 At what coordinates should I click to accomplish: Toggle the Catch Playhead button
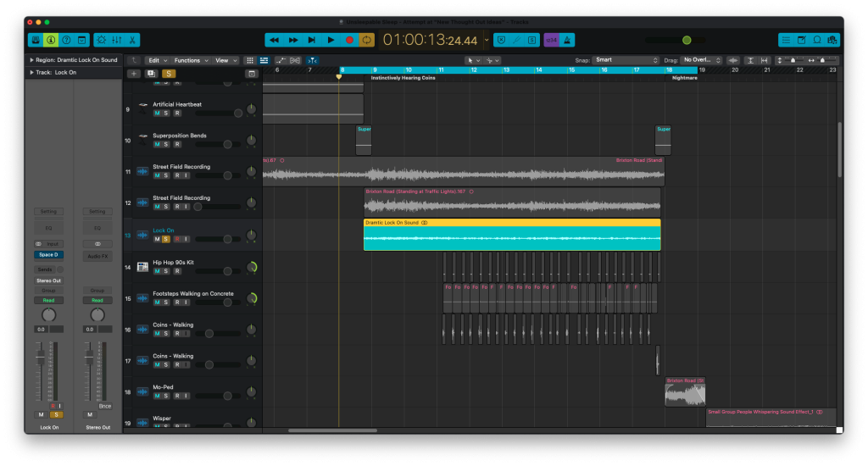[312, 60]
